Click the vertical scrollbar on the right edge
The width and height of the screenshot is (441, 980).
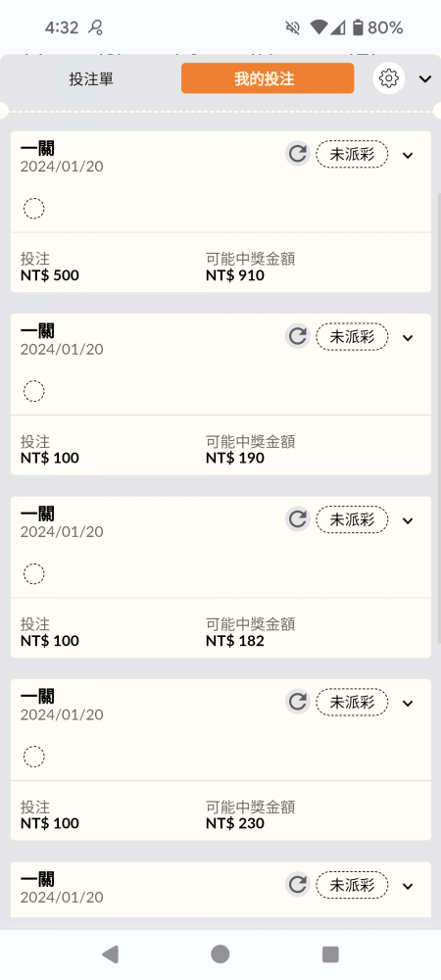pos(438,418)
